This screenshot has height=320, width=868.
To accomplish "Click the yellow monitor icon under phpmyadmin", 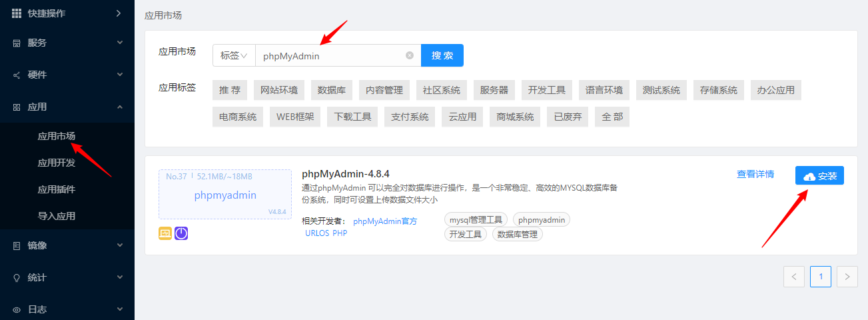I will tap(165, 233).
